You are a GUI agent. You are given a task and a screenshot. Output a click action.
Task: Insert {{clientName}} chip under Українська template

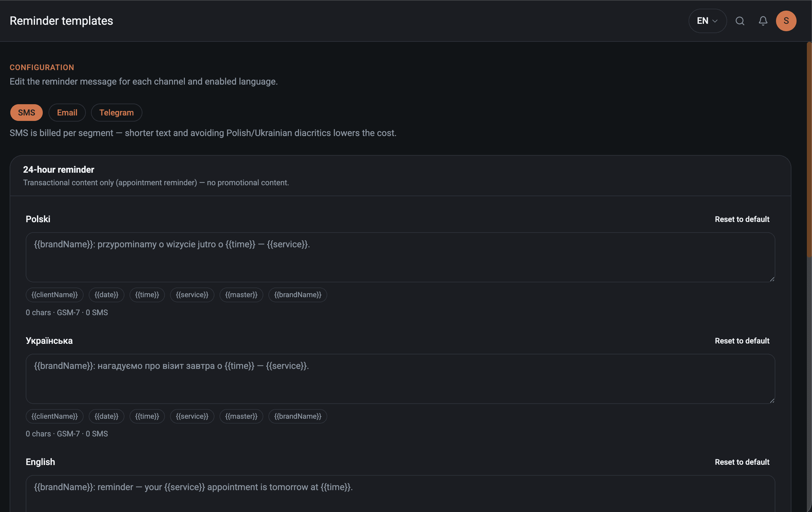coord(55,416)
